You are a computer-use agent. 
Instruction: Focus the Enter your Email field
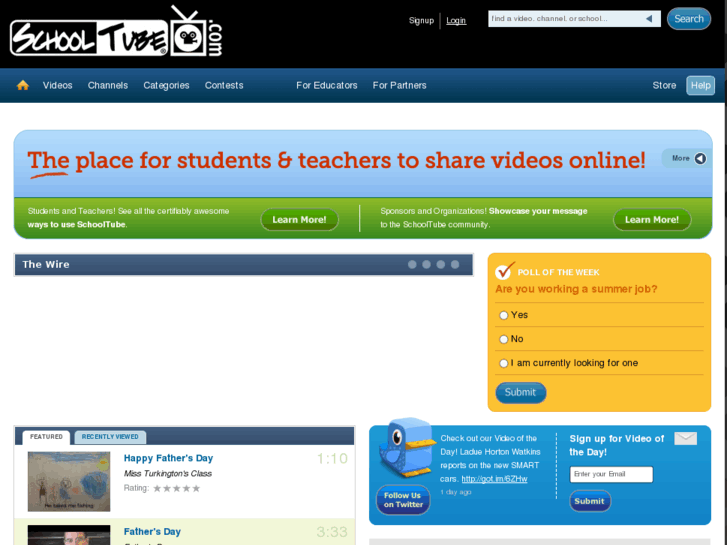pyautogui.click(x=611, y=474)
